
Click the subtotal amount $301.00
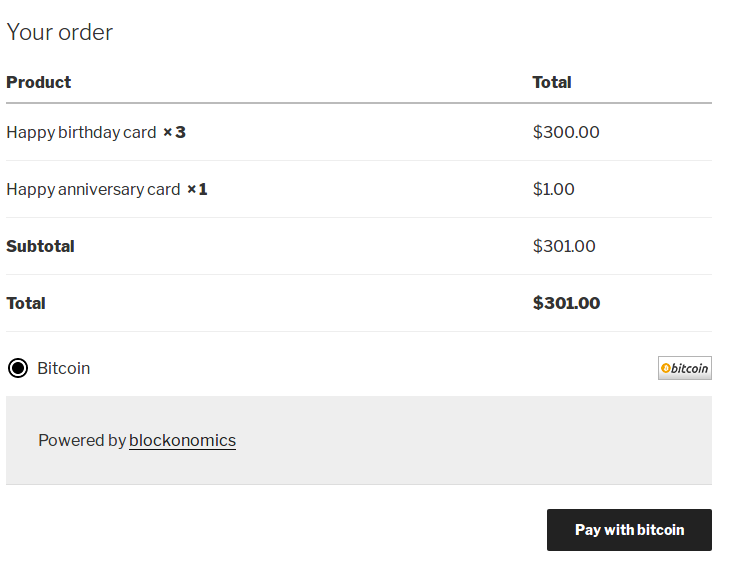564,246
